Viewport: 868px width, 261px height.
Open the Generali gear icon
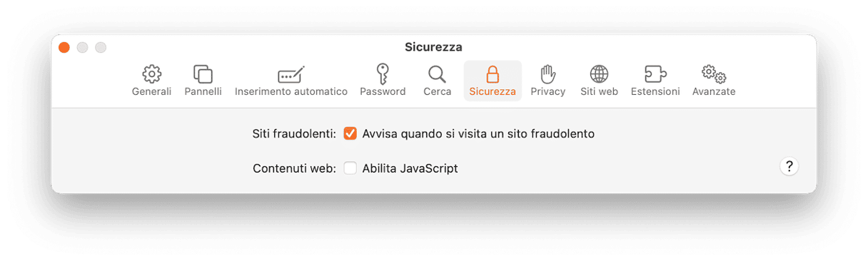[x=151, y=74]
